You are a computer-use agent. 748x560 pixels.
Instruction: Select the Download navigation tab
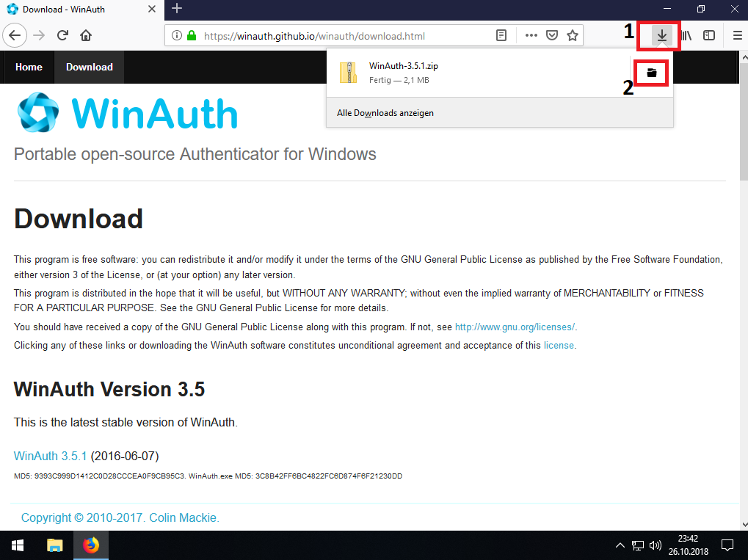(x=89, y=67)
